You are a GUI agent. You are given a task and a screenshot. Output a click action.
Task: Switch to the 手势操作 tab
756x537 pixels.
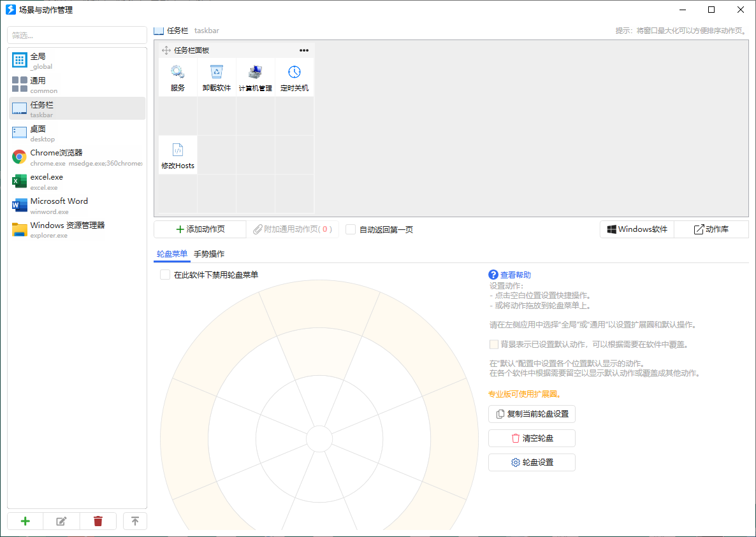click(209, 254)
